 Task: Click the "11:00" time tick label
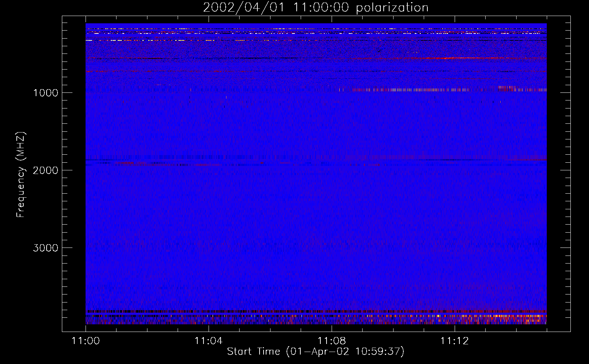tap(86, 341)
